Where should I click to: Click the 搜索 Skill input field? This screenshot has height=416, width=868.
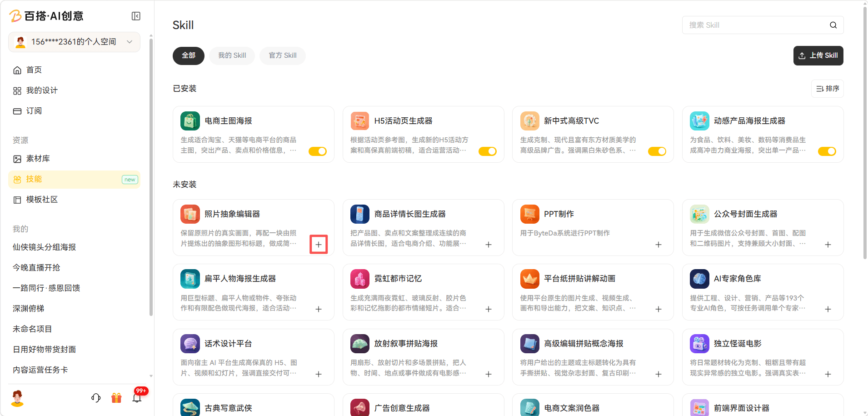[x=763, y=25]
